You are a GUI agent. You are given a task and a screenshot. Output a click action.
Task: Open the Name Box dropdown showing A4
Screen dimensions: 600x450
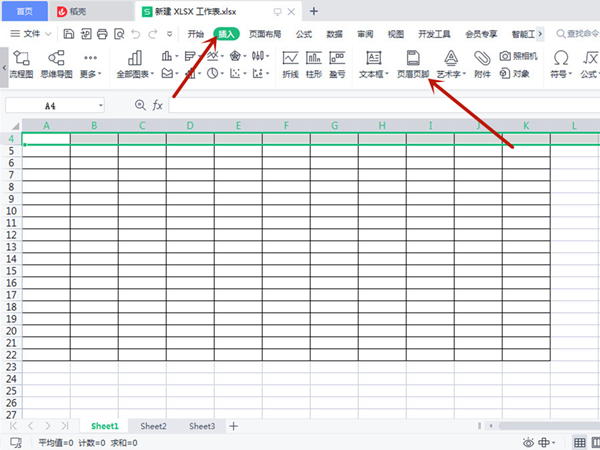click(x=101, y=105)
